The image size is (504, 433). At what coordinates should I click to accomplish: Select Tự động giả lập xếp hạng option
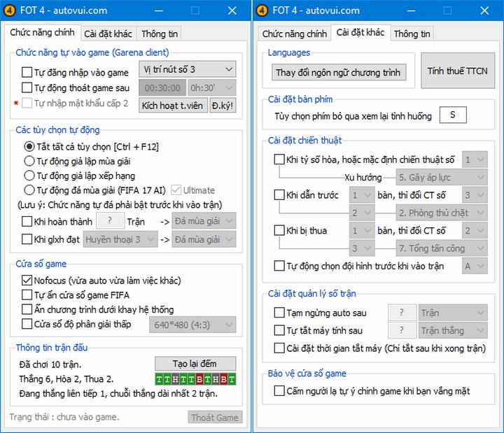tap(29, 176)
